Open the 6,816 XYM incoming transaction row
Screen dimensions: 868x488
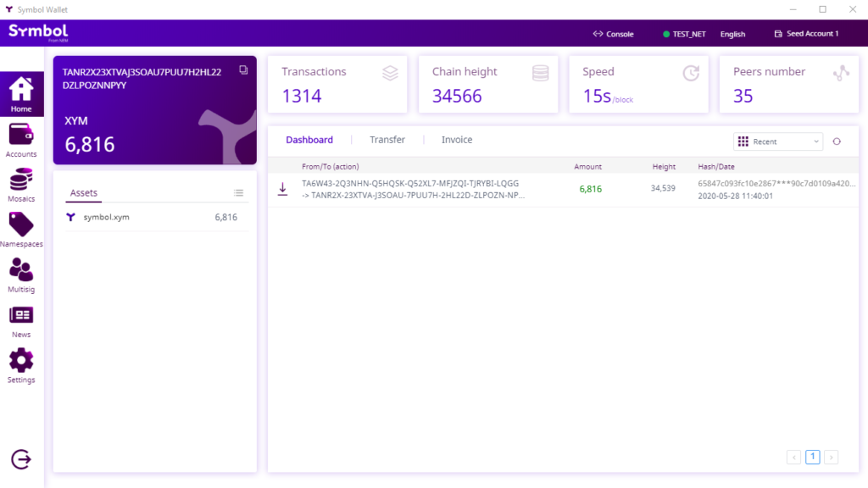pos(563,189)
